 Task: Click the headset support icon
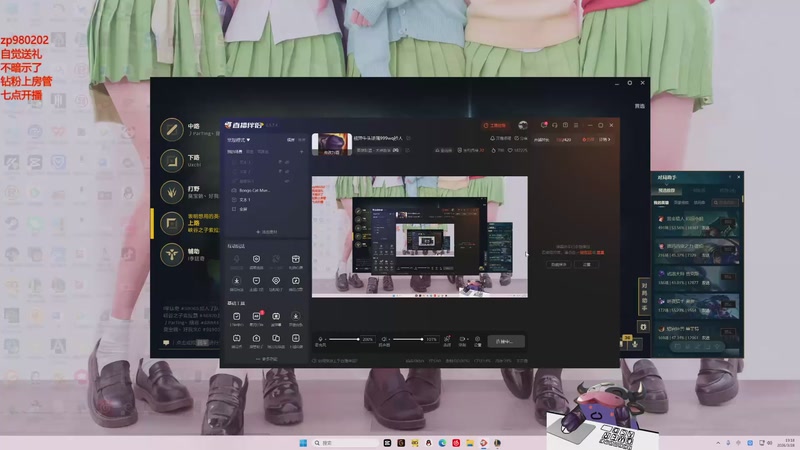(555, 125)
